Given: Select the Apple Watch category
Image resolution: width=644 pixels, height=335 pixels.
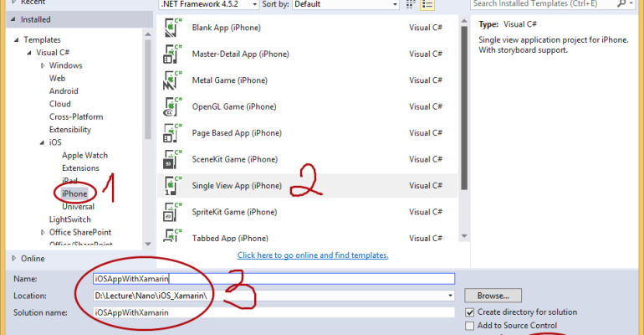Looking at the screenshot, I should point(84,156).
